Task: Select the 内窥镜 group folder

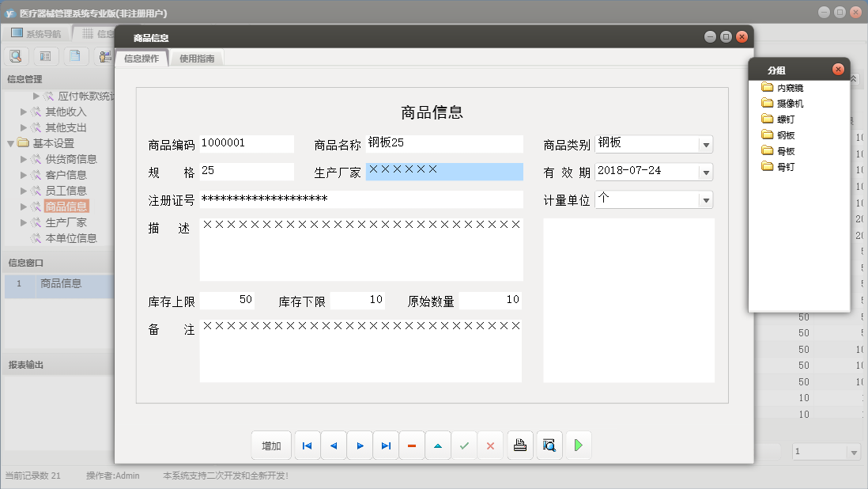Action: [x=791, y=88]
